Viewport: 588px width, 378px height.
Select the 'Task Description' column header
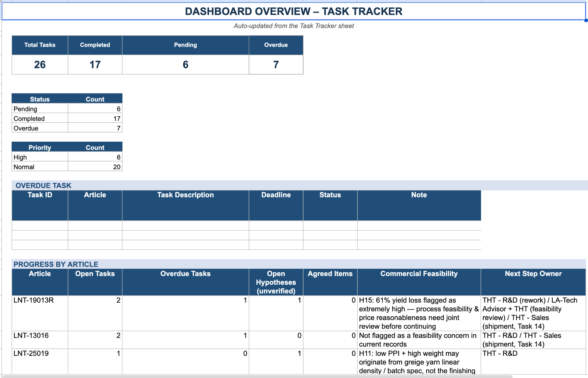[185, 205]
